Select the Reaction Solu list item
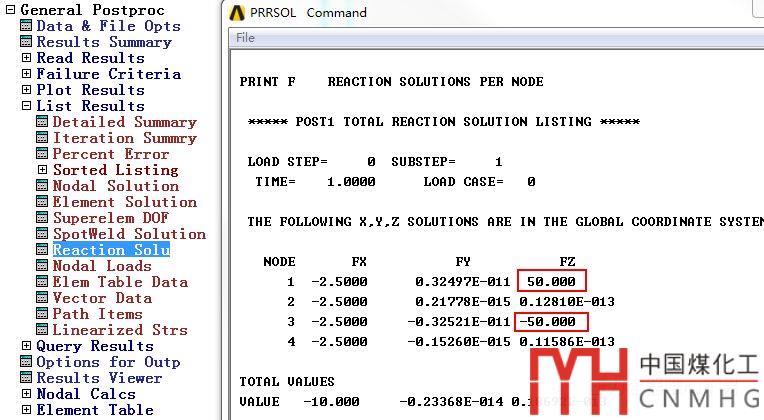 click(111, 250)
